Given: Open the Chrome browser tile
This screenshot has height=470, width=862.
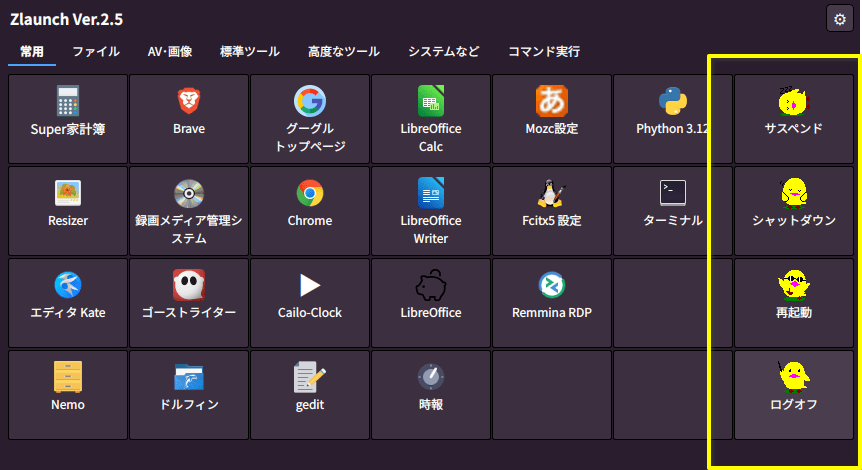Looking at the screenshot, I should tap(310, 211).
